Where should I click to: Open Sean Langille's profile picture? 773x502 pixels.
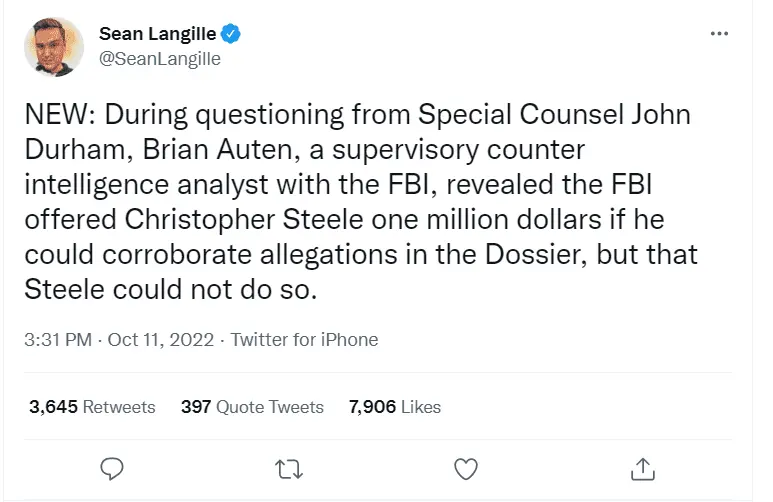pos(53,46)
